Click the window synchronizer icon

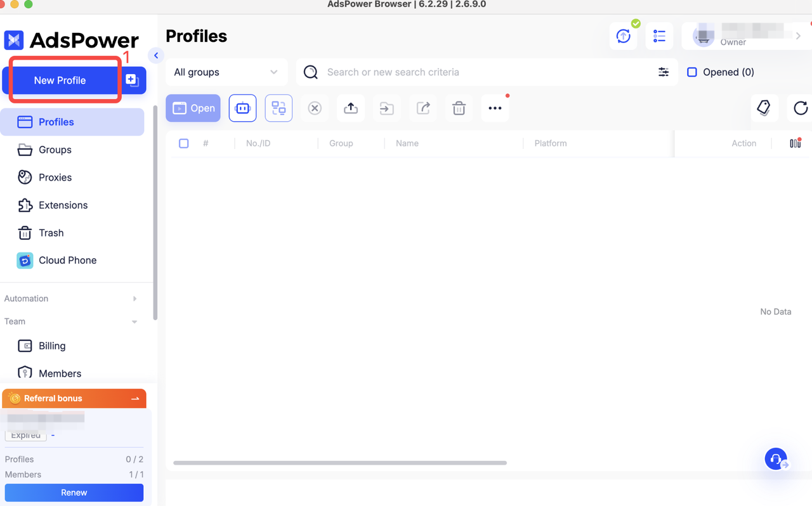coord(278,108)
